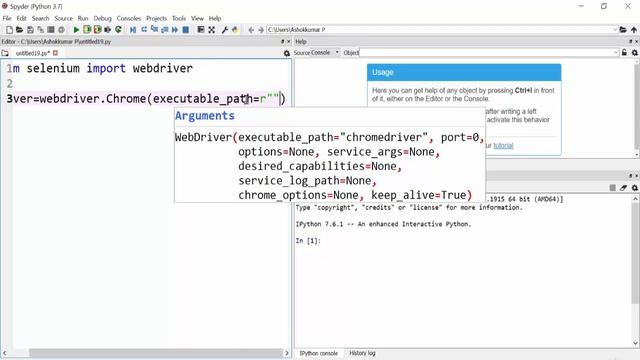The width and height of the screenshot is (640, 360).
Task: Switch to the History log tab
Action: (x=362, y=353)
